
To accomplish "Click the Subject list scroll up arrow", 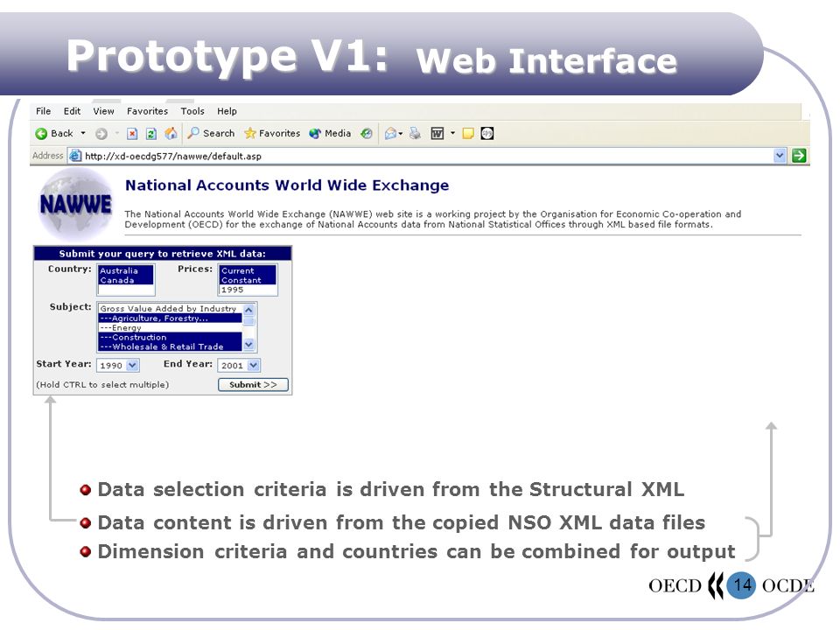I will click(x=248, y=310).
